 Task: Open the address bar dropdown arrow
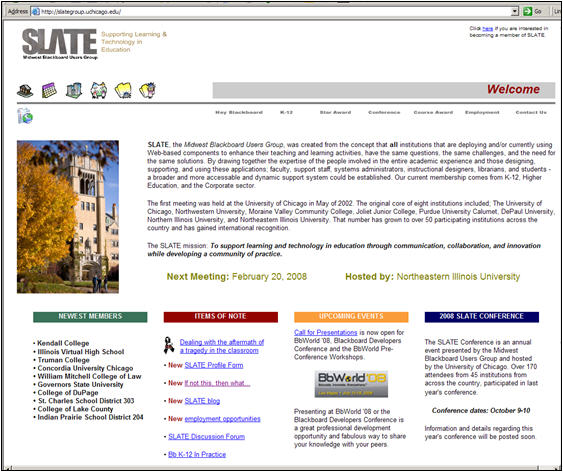click(x=516, y=11)
